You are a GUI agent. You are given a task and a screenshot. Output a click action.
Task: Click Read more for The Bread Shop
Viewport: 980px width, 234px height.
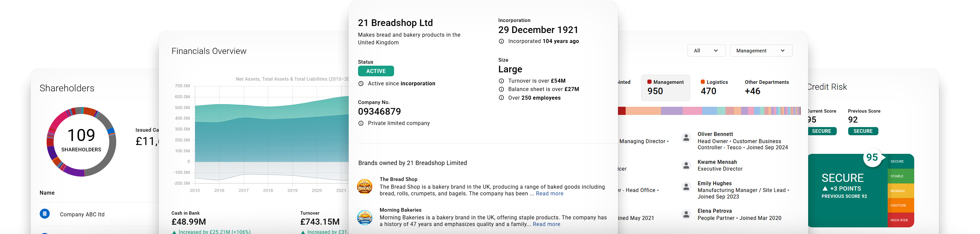[x=549, y=194]
